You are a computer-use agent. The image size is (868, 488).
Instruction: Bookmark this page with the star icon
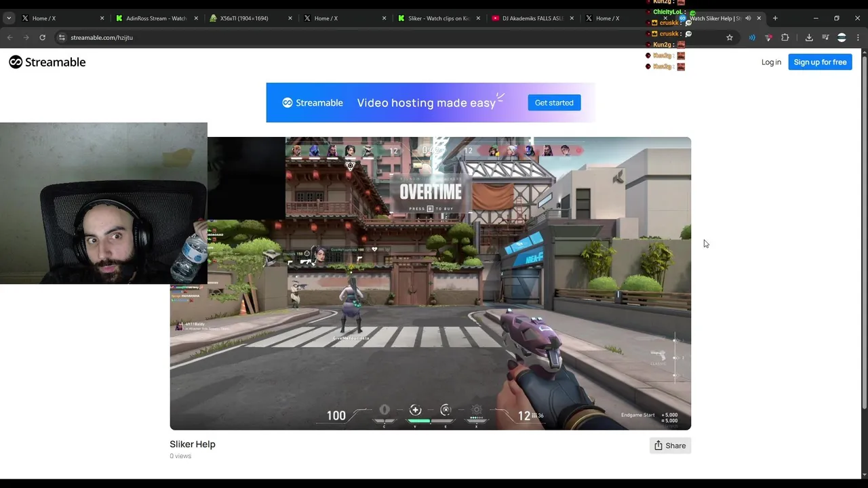[x=730, y=37]
